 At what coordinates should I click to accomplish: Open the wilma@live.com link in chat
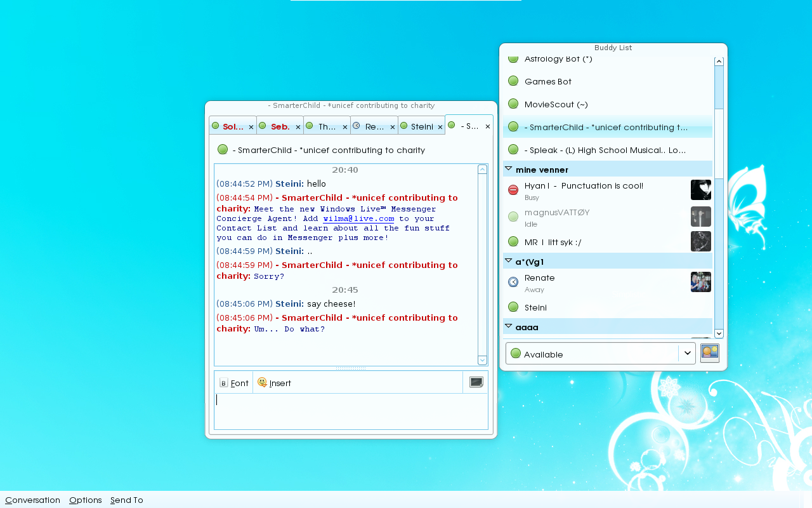click(358, 218)
